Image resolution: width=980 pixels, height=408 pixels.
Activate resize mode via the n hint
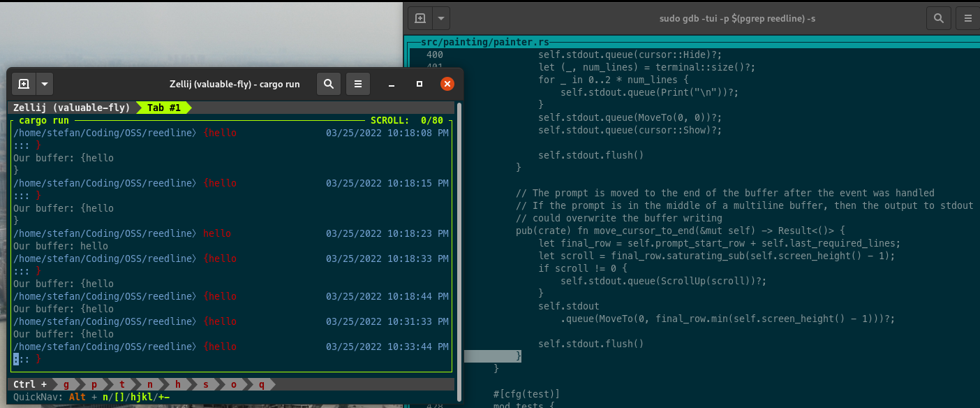pos(149,384)
